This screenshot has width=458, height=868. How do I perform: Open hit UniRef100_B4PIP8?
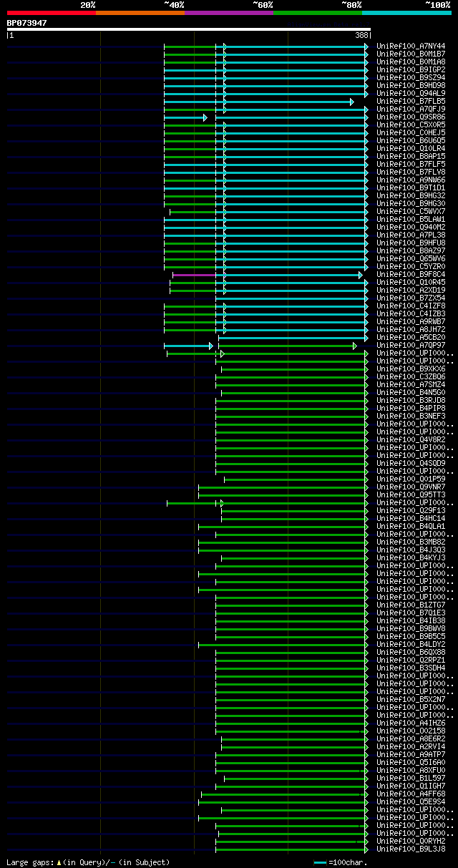(411, 408)
